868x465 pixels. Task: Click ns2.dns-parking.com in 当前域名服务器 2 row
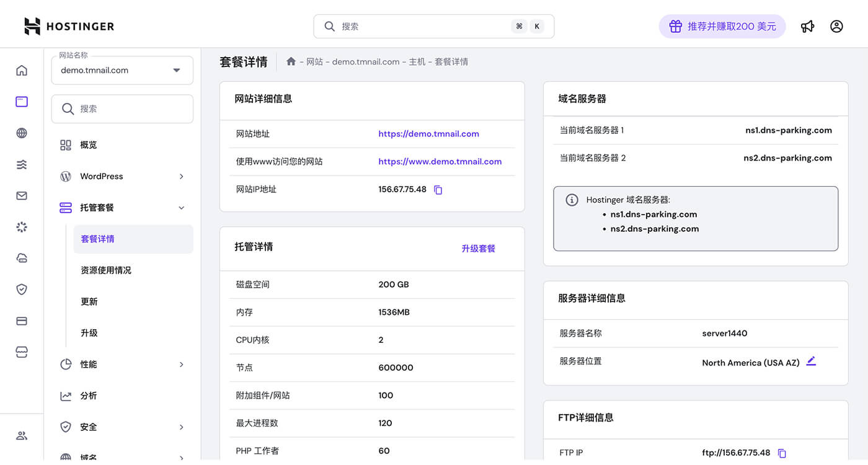coord(787,158)
